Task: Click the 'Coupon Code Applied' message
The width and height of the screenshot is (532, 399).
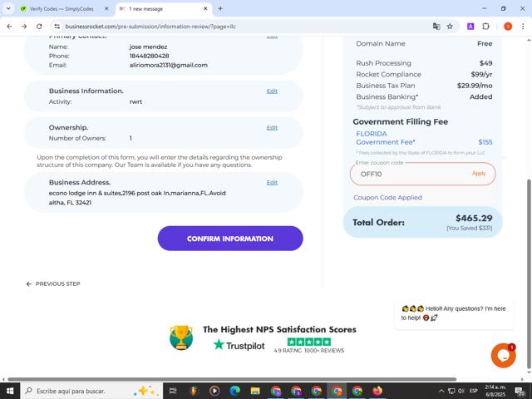Action: click(388, 198)
